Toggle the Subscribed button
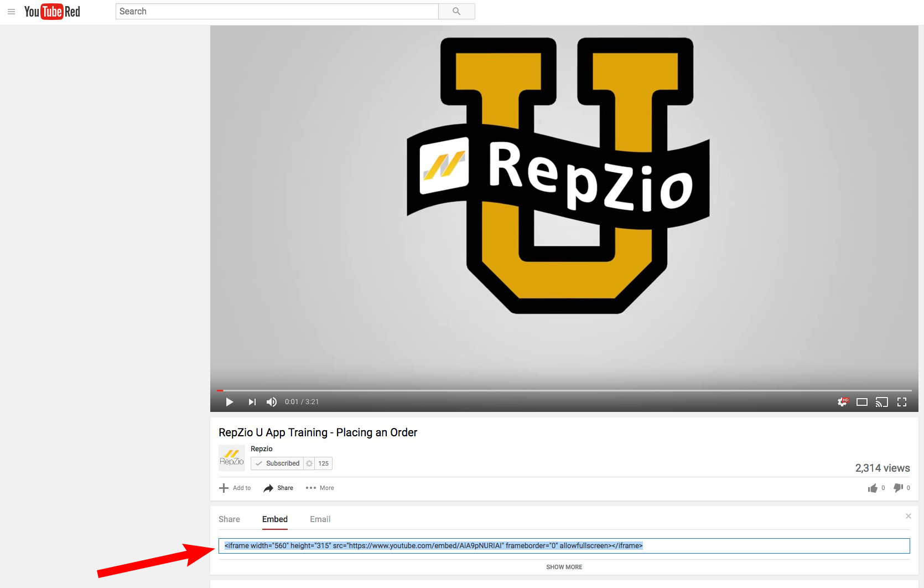The image size is (924, 588). pyautogui.click(x=277, y=463)
